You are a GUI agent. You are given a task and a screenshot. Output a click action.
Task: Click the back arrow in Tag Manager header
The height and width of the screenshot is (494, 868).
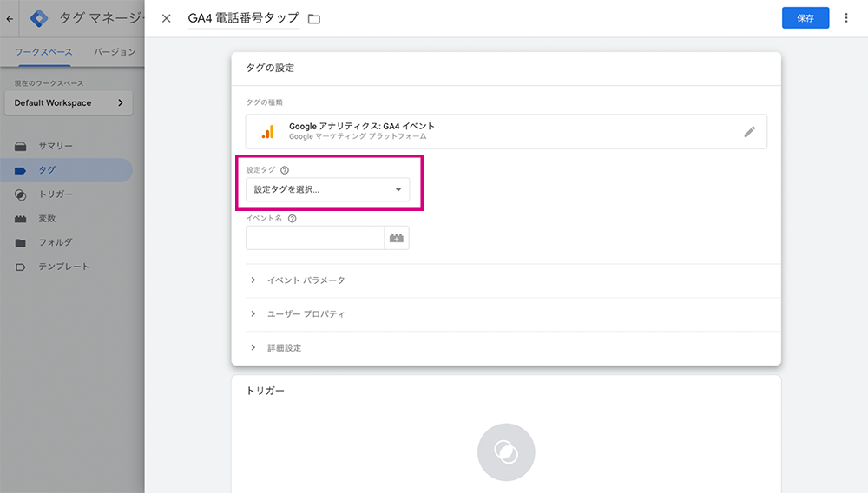click(x=10, y=19)
